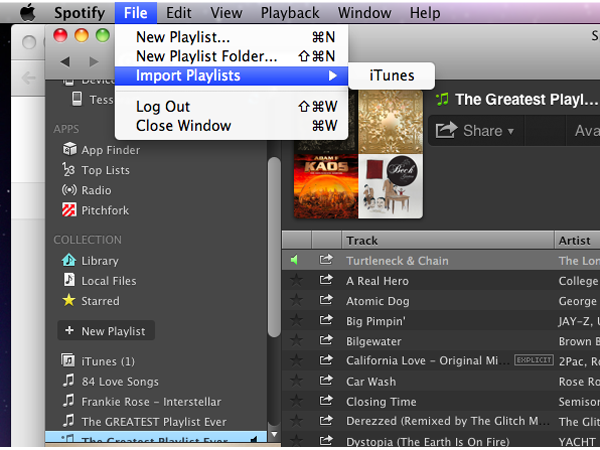Screen dimensions: 600x450
Task: Choose New Playlist Folder... menu item
Action: click(x=232, y=56)
